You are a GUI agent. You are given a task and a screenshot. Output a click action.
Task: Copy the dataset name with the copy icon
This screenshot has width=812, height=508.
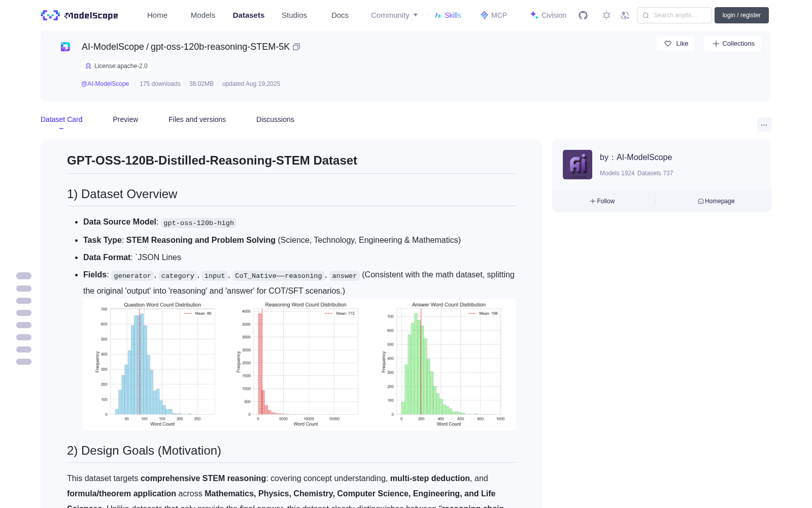pyautogui.click(x=296, y=47)
